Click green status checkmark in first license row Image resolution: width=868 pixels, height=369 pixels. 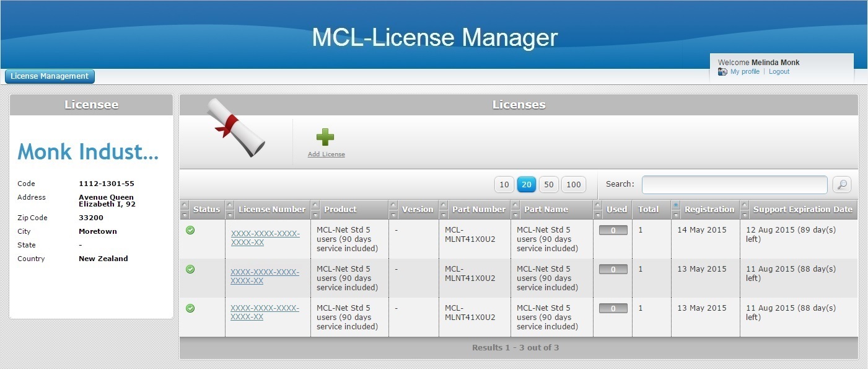(190, 230)
